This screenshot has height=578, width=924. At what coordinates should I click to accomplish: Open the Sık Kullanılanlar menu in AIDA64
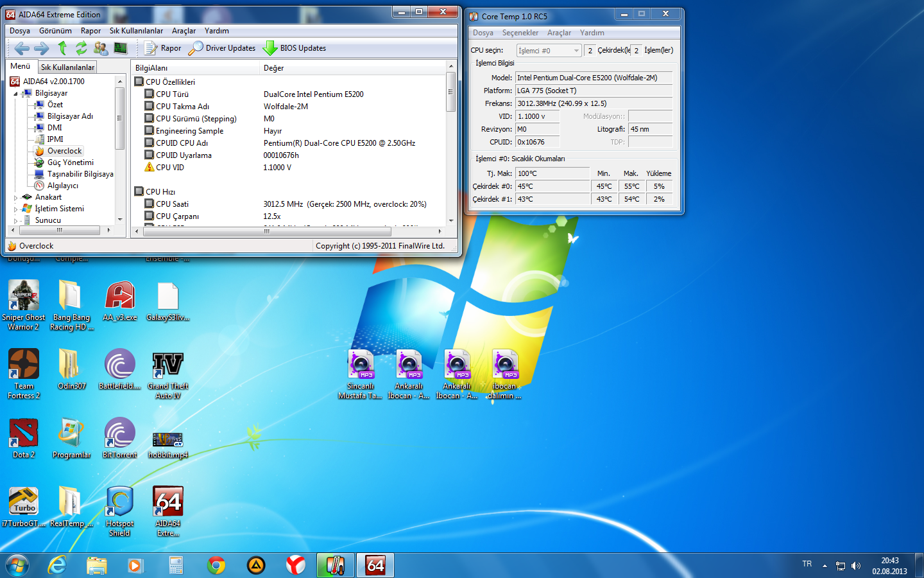136,31
